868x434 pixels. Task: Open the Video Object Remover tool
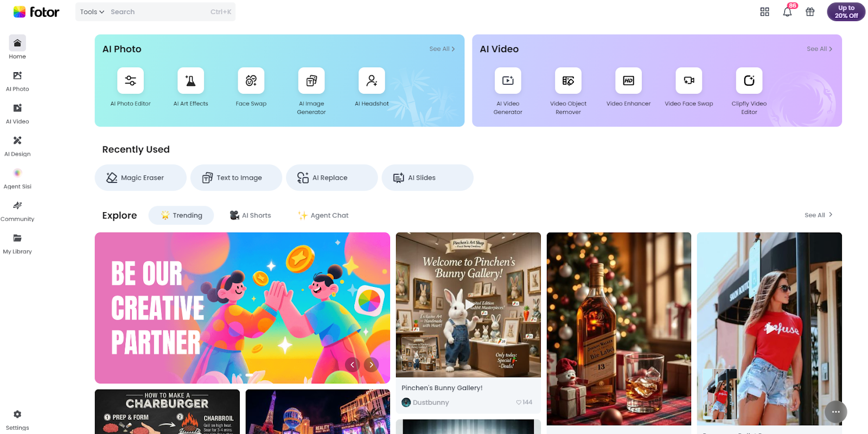pyautogui.click(x=568, y=81)
